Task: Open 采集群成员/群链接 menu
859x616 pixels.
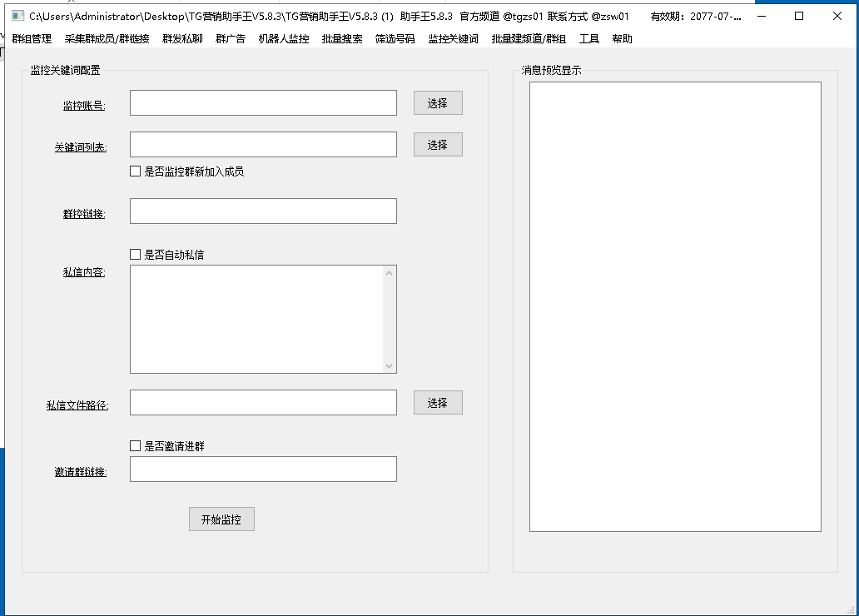Action: coord(107,39)
